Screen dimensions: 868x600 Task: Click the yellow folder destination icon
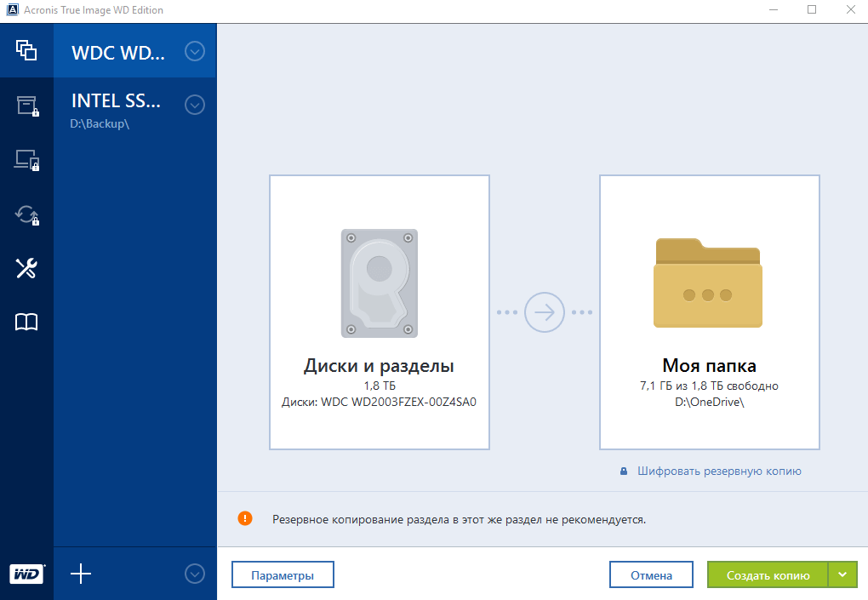click(708, 283)
